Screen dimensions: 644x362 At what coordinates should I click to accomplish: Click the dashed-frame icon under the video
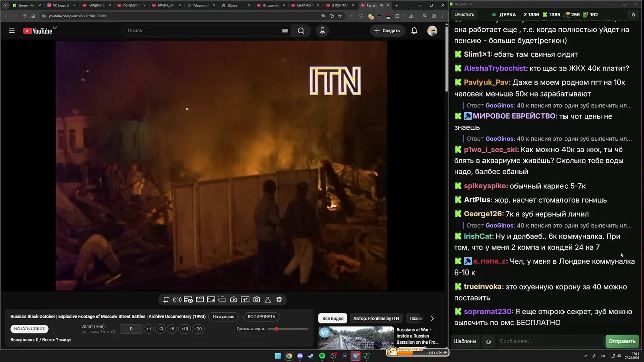(x=222, y=300)
